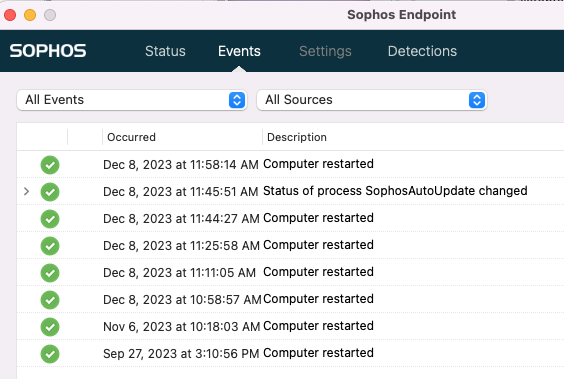Click 'Computer restarted' text in 11:58:14 AM row

click(318, 164)
